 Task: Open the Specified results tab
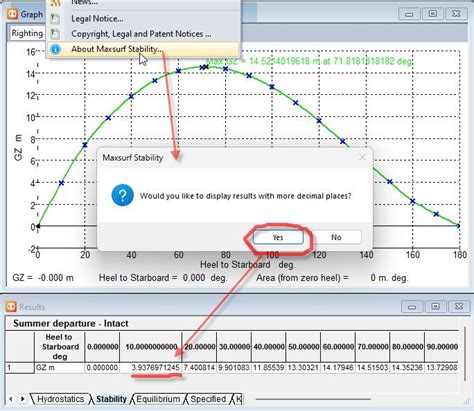pos(208,399)
